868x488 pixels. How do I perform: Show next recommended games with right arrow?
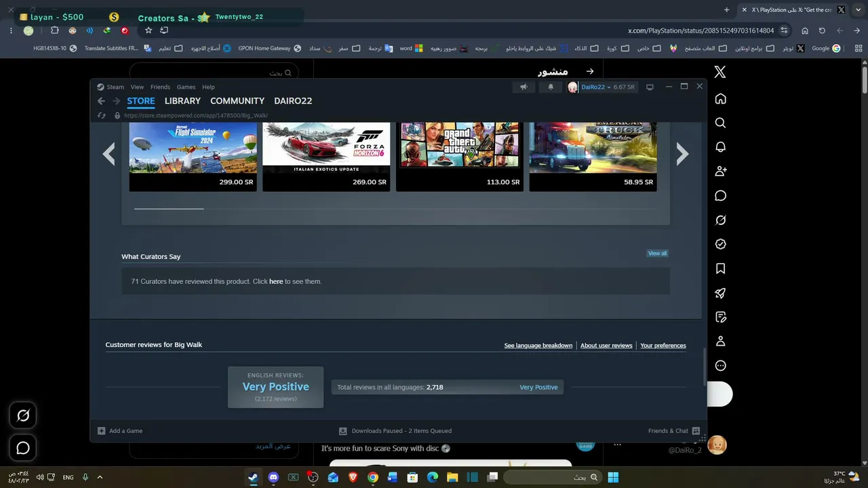click(x=682, y=155)
